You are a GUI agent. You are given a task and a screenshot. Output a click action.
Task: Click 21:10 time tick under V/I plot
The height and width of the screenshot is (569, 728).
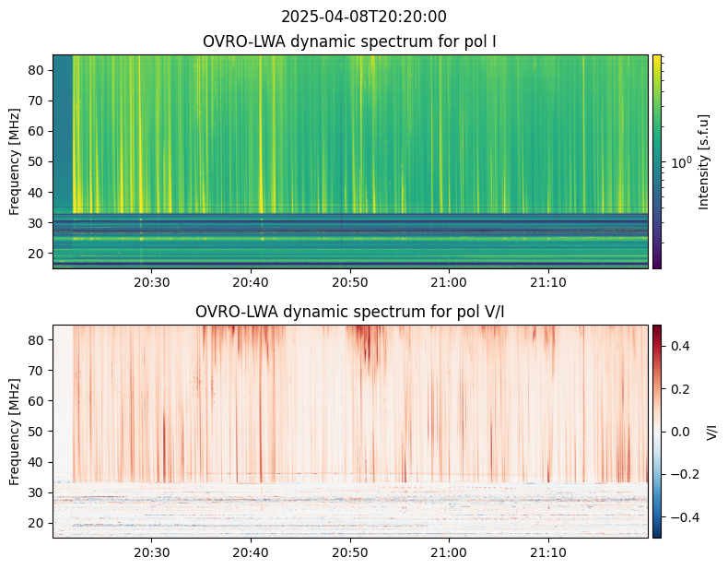click(x=548, y=552)
